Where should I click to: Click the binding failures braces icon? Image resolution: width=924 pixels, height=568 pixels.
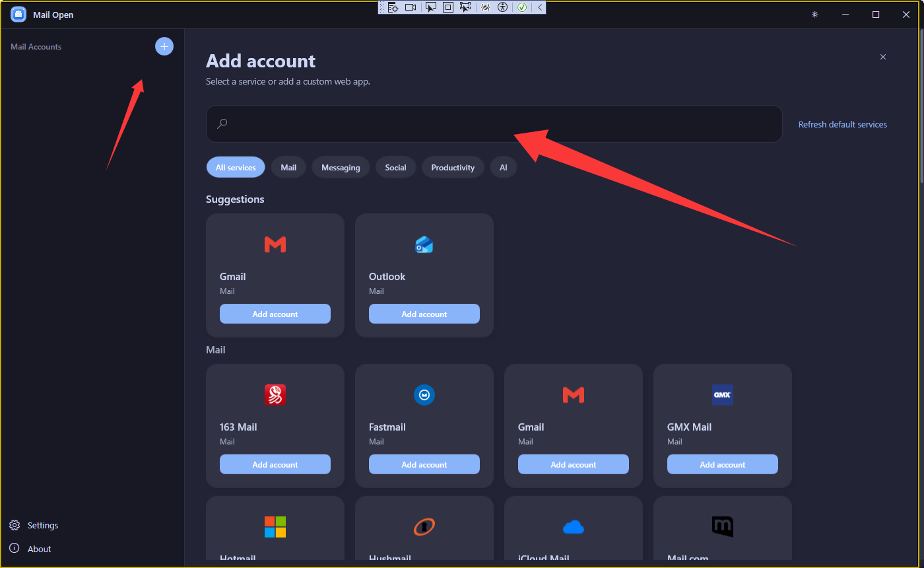pos(486,7)
